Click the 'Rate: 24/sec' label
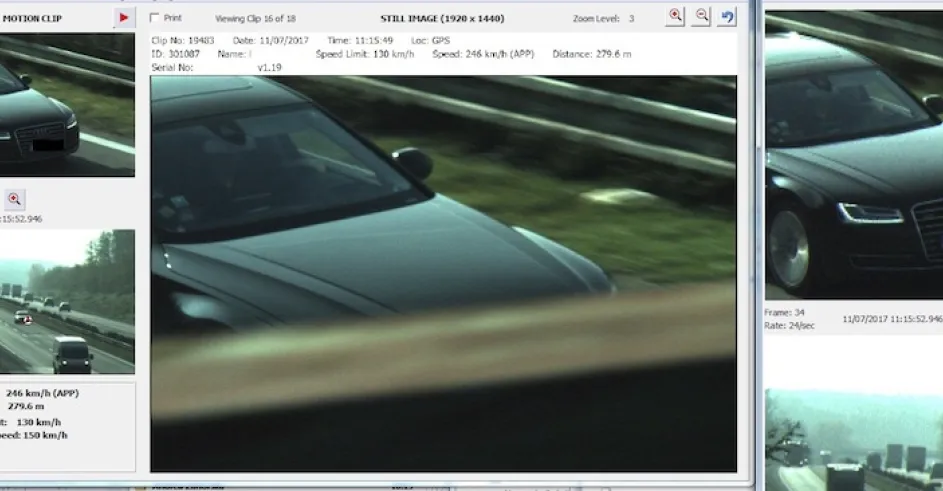The image size is (943, 491). (x=789, y=326)
